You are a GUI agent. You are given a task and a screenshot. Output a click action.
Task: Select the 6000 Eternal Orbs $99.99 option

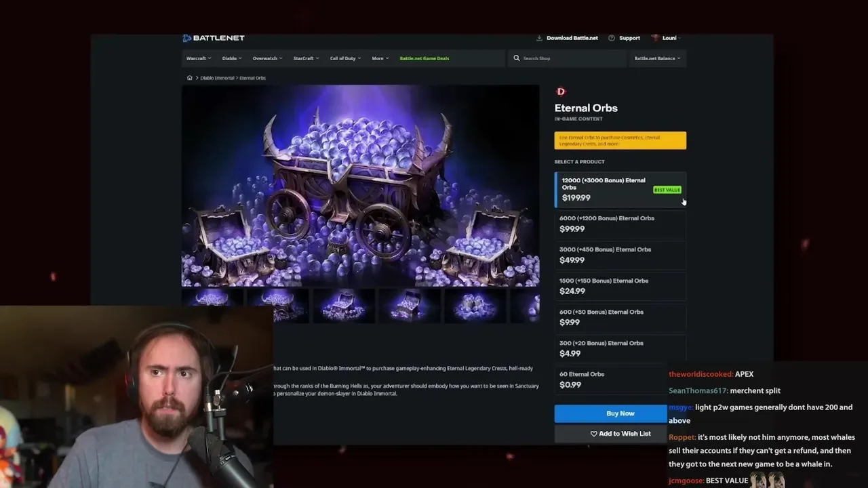[620, 224]
